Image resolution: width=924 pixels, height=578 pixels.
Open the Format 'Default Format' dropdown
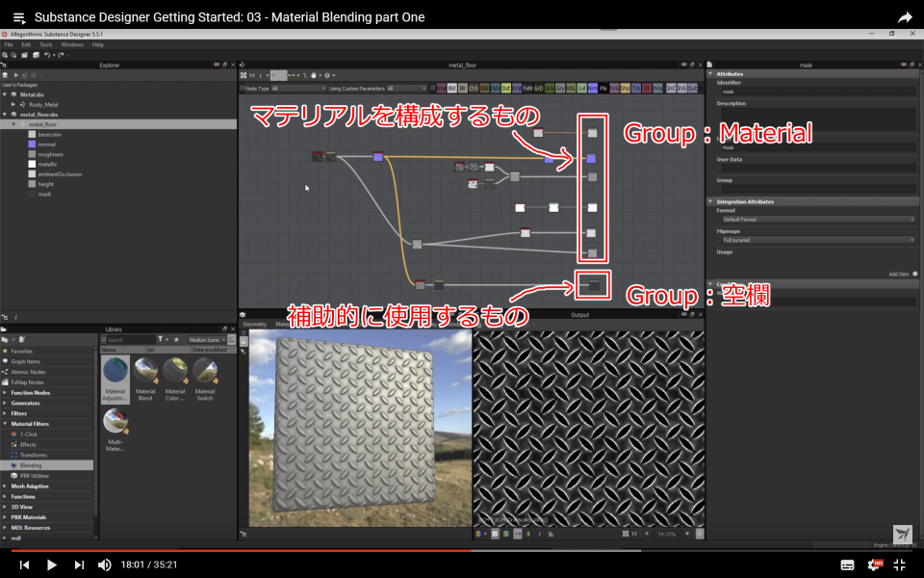coord(816,220)
